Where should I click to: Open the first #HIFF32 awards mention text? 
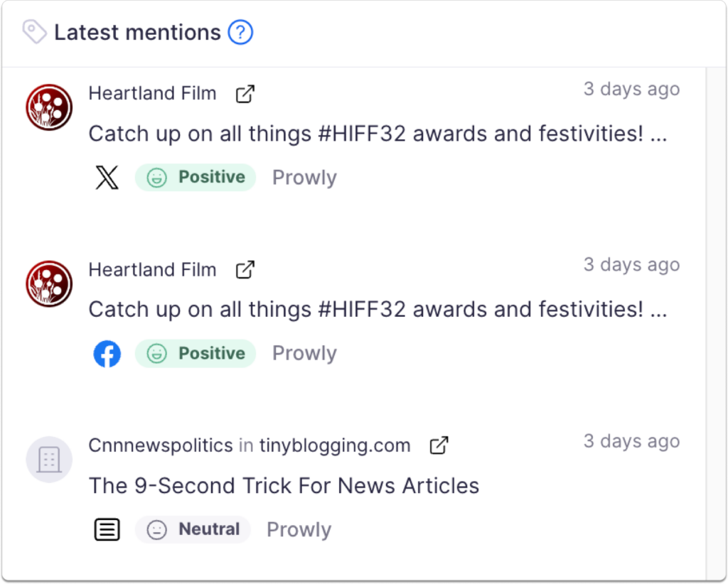coord(377,134)
